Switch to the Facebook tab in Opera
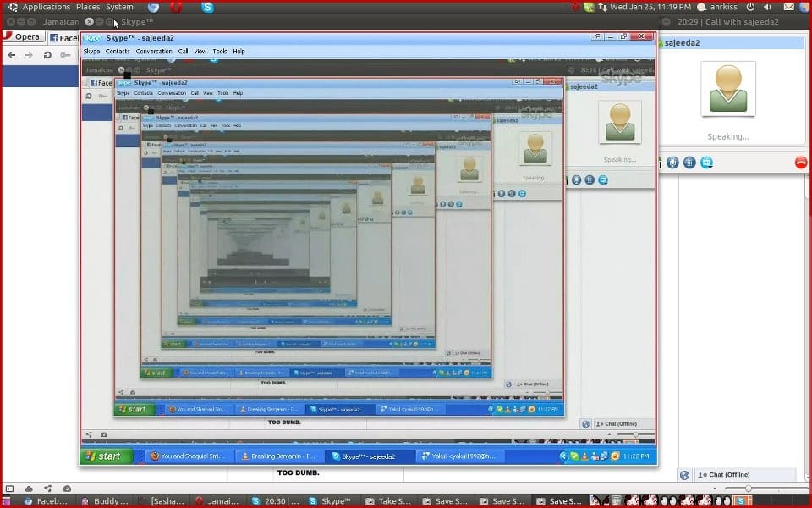The height and width of the screenshot is (508, 812). (x=63, y=37)
